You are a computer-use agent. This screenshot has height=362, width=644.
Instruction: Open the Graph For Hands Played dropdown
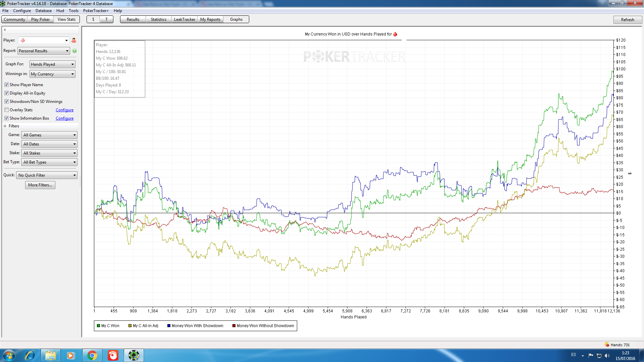(52, 64)
